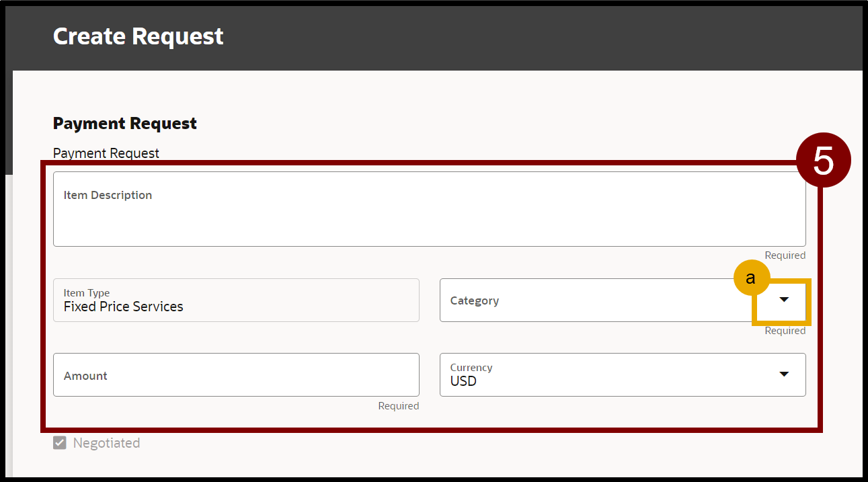Click Required hint under Item Description
This screenshot has height=482, width=868.
tap(785, 255)
